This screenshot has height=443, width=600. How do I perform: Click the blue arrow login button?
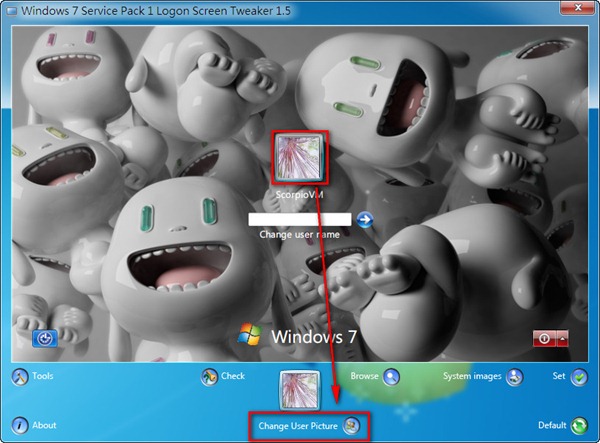364,219
